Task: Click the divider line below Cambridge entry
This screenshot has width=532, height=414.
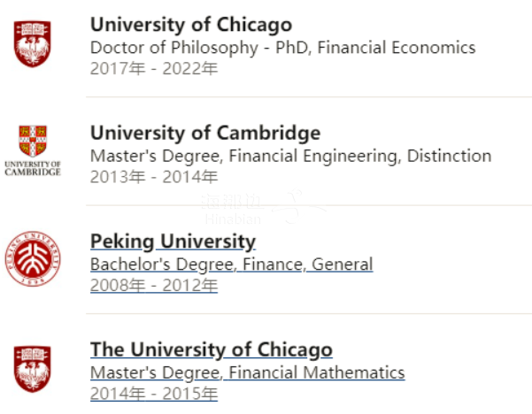Action: [x=309, y=205]
